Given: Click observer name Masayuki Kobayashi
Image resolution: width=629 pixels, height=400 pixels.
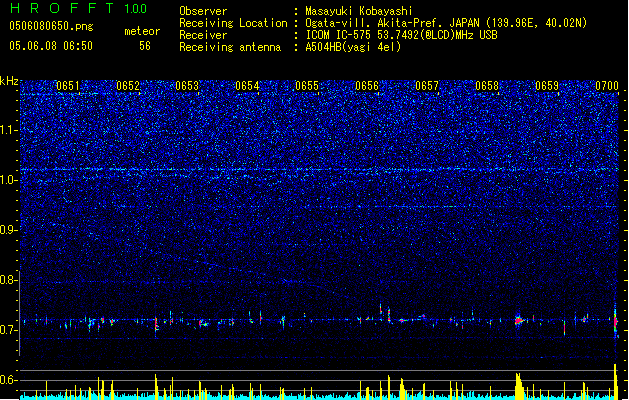Looking at the screenshot, I should [x=359, y=11].
